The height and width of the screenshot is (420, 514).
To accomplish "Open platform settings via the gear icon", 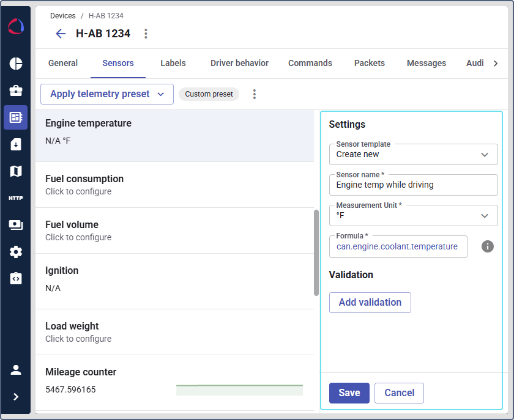I will coord(15,252).
